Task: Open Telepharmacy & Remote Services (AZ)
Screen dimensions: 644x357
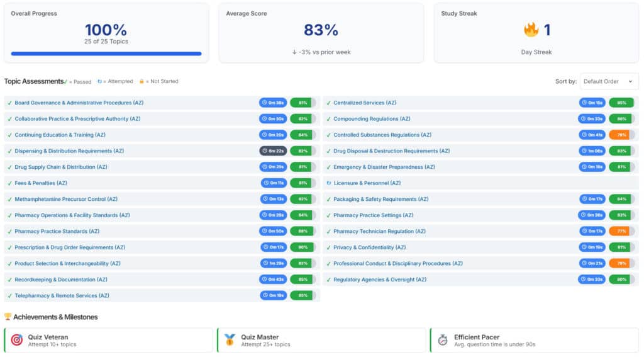Action: [62, 295]
